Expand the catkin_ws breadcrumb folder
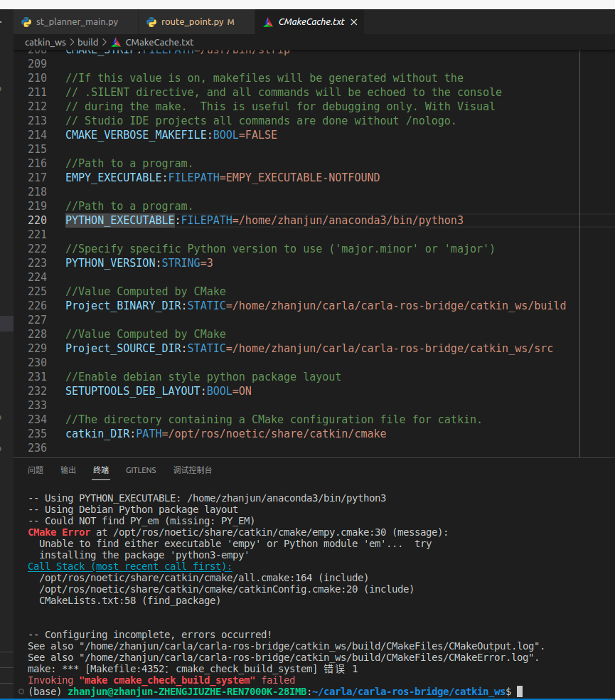The image size is (615, 700). [46, 43]
